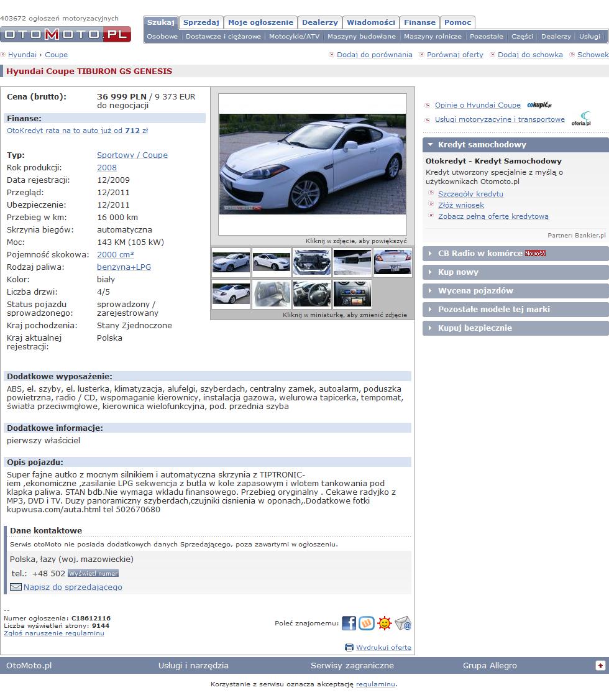
Task: Open the Wiadomości tab
Action: tap(371, 22)
